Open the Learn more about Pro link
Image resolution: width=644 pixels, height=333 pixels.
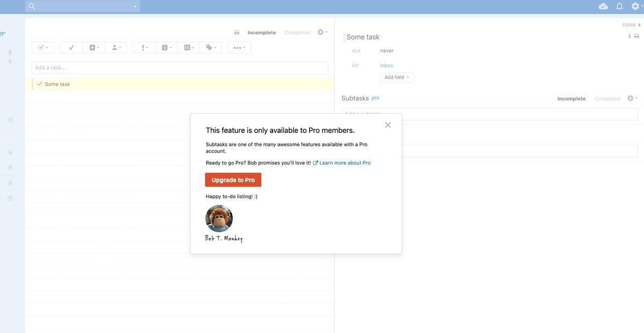[x=345, y=163]
